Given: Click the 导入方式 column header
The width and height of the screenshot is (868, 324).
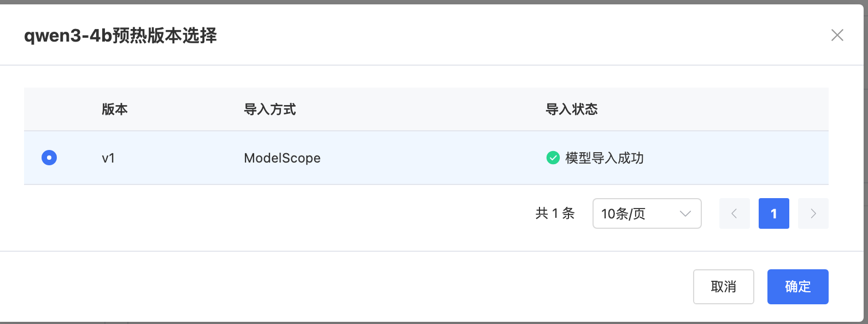Looking at the screenshot, I should coord(270,109).
